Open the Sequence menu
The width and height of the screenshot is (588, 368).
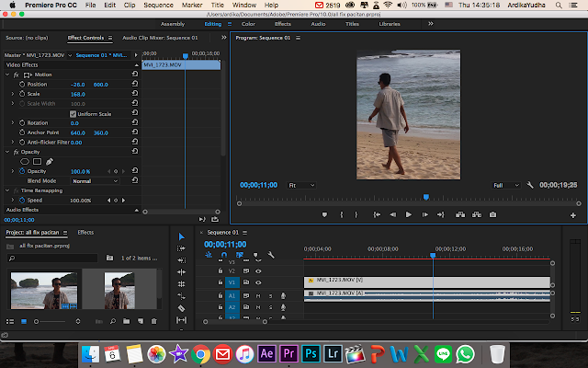(158, 6)
